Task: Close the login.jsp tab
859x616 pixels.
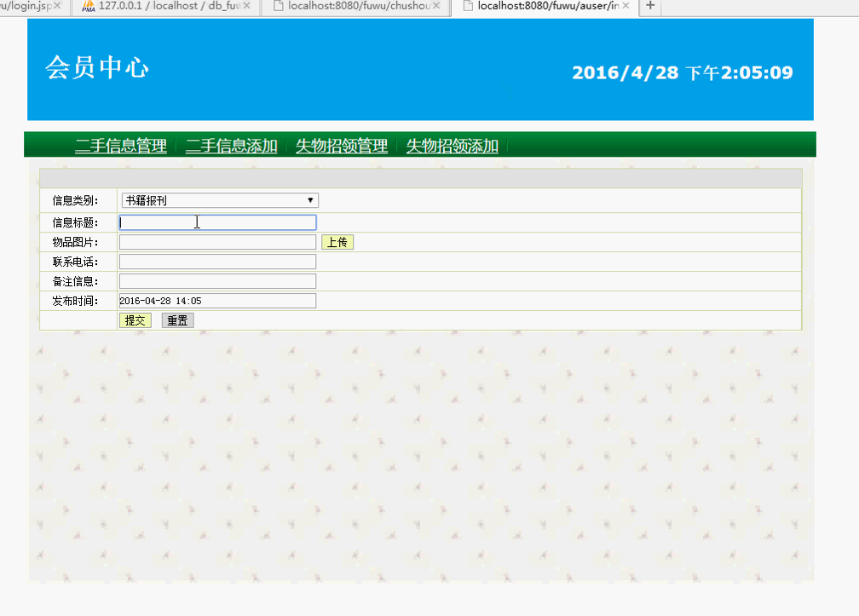Action: pos(57,5)
